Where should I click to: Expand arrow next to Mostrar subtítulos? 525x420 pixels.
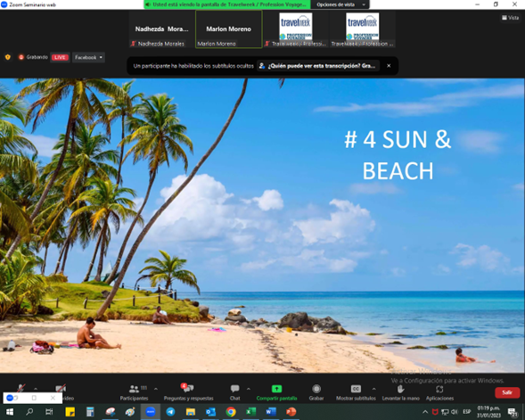click(x=373, y=389)
